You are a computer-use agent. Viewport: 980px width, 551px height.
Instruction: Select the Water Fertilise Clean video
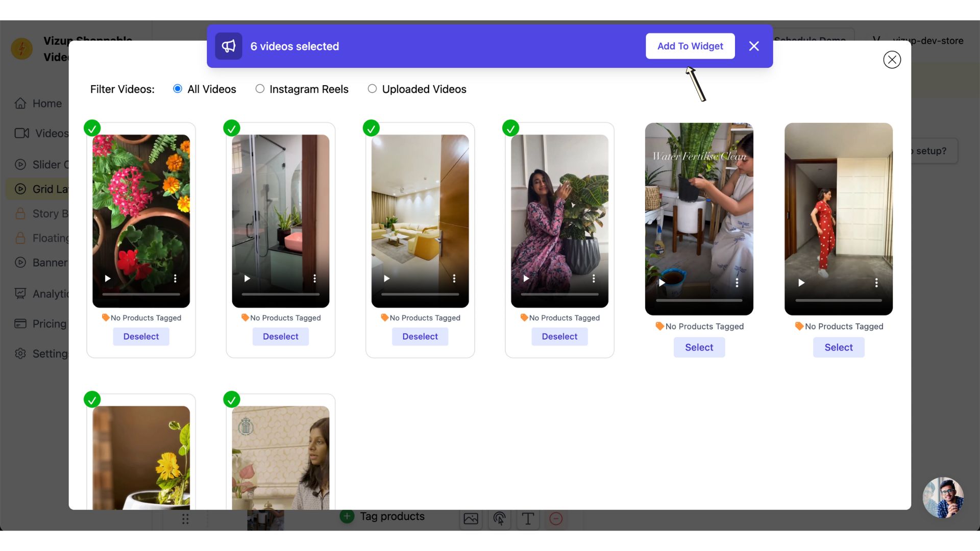tap(699, 347)
